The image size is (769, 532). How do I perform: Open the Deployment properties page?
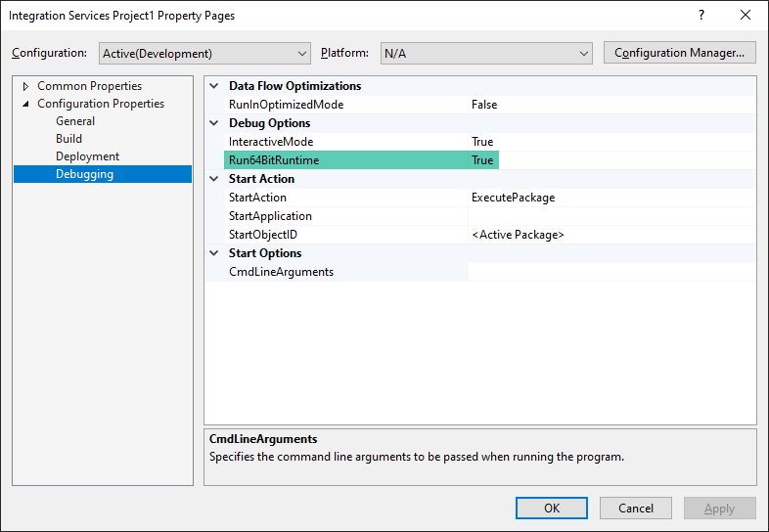(x=87, y=156)
